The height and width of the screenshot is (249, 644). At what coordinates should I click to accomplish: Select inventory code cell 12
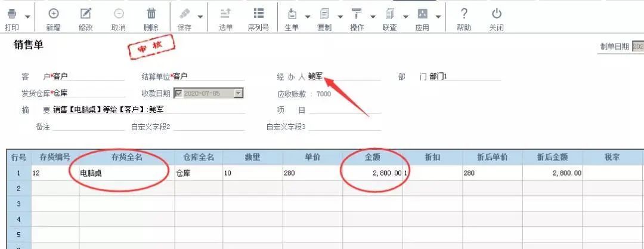tap(55, 173)
